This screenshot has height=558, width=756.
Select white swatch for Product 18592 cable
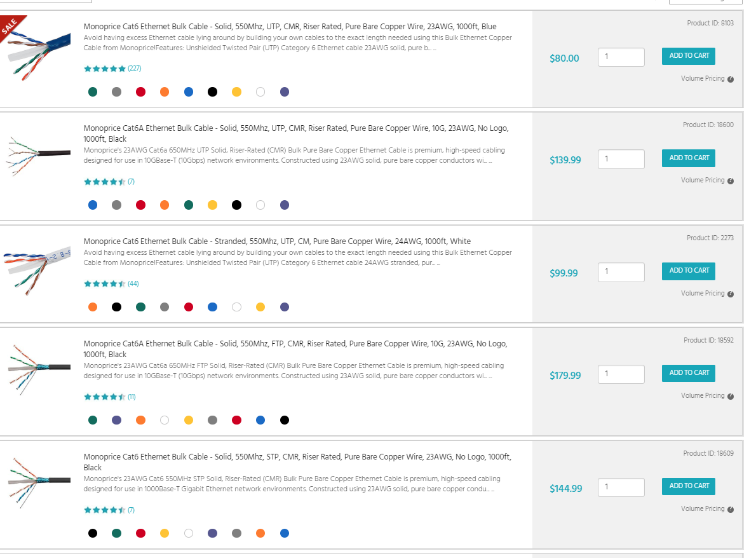[x=165, y=421]
